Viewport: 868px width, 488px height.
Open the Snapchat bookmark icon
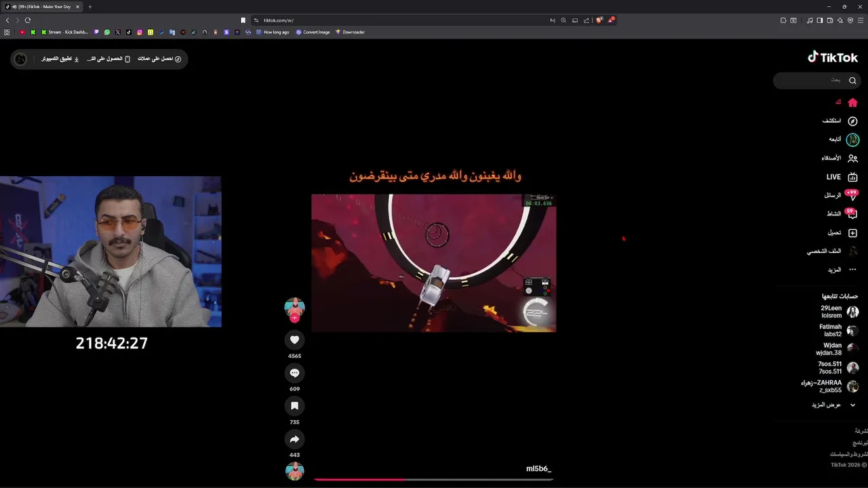point(151,32)
